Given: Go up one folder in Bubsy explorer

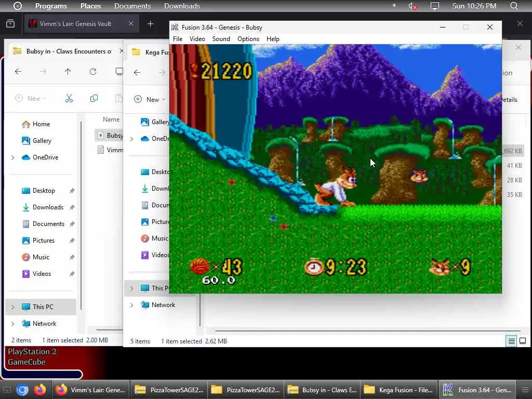Looking at the screenshot, I should click(68, 72).
